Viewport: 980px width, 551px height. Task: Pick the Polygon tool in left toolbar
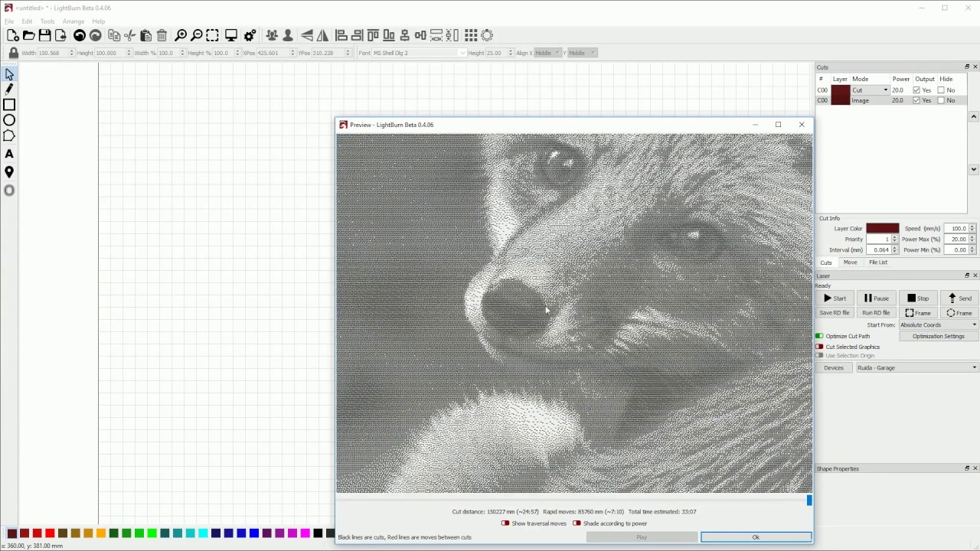(x=9, y=135)
